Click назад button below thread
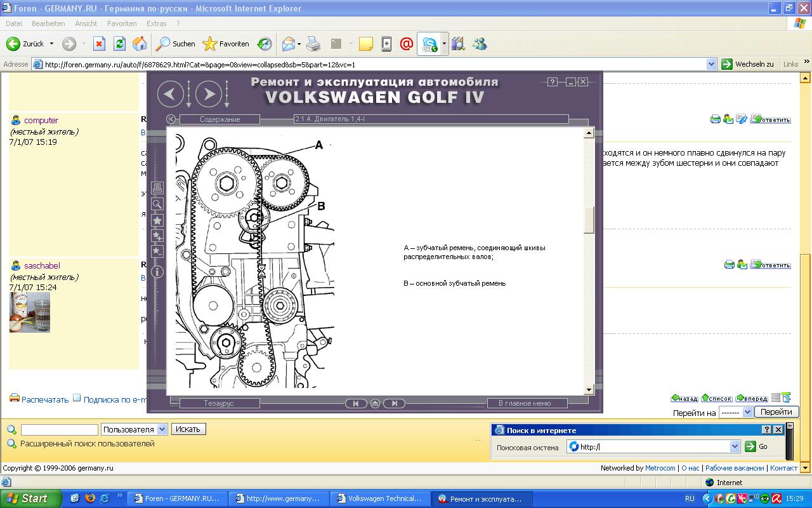Viewport: 812px width, 508px height. tap(685, 398)
